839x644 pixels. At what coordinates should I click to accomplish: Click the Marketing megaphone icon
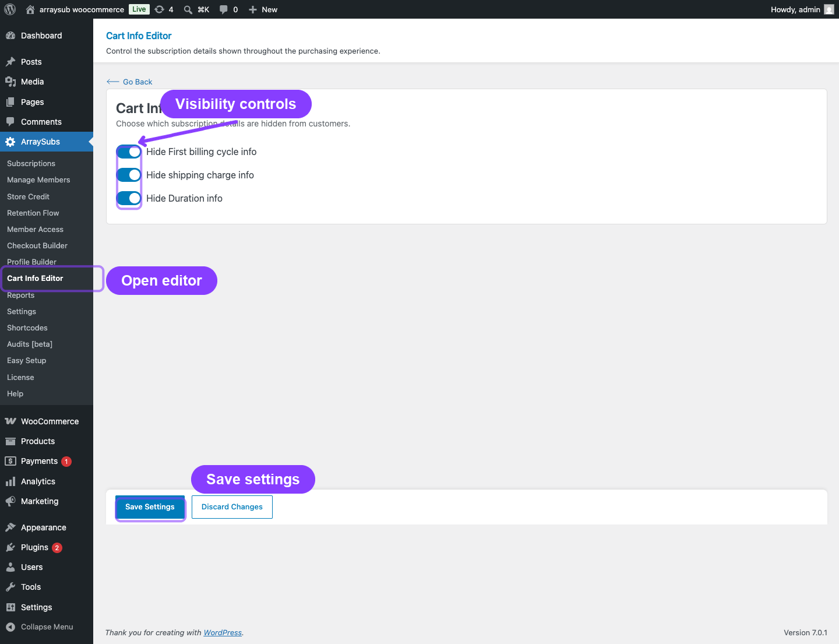10,501
